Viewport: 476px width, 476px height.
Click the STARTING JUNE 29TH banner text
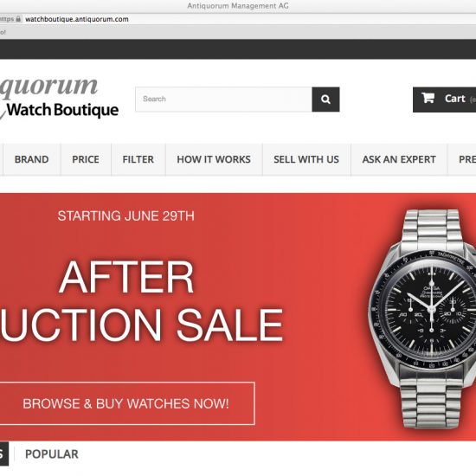tap(126, 215)
